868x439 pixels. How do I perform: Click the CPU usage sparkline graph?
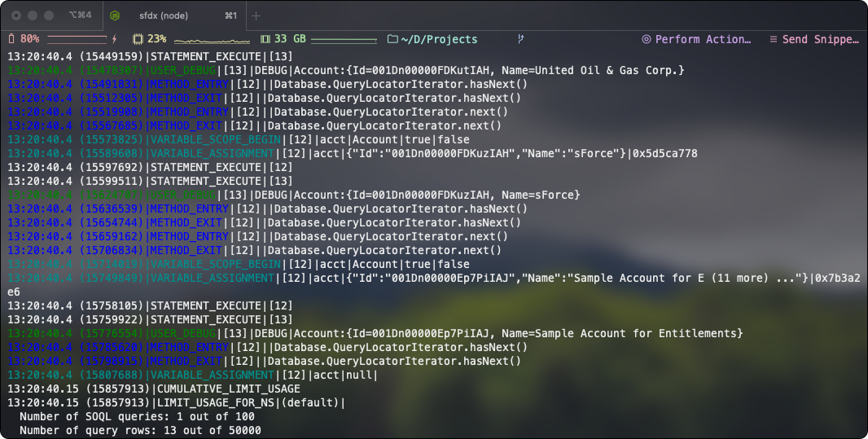212,39
